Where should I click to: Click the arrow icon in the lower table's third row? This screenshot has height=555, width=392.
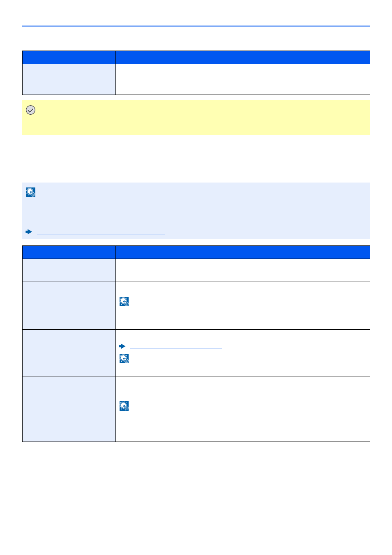click(122, 346)
